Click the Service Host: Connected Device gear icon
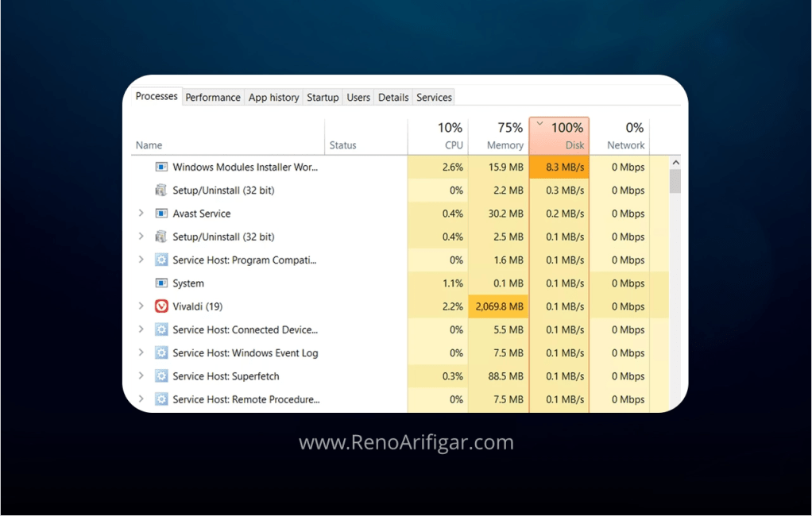The width and height of the screenshot is (812, 516). 162,329
